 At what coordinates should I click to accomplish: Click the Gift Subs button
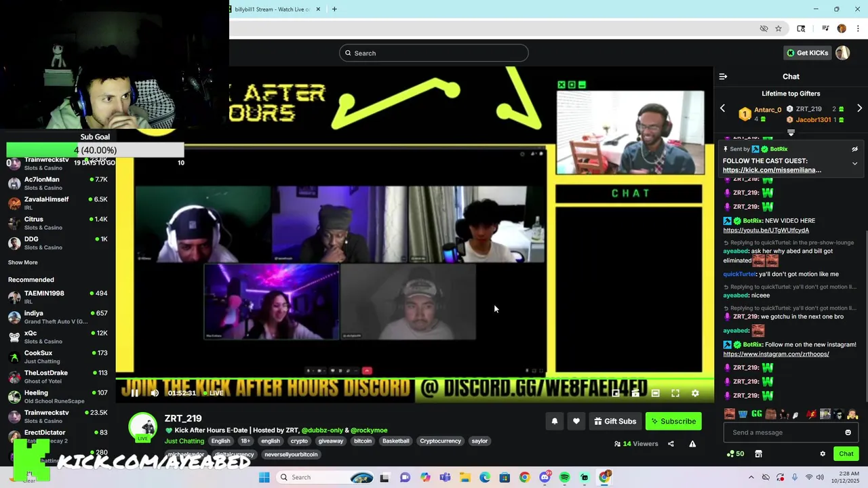pyautogui.click(x=615, y=421)
